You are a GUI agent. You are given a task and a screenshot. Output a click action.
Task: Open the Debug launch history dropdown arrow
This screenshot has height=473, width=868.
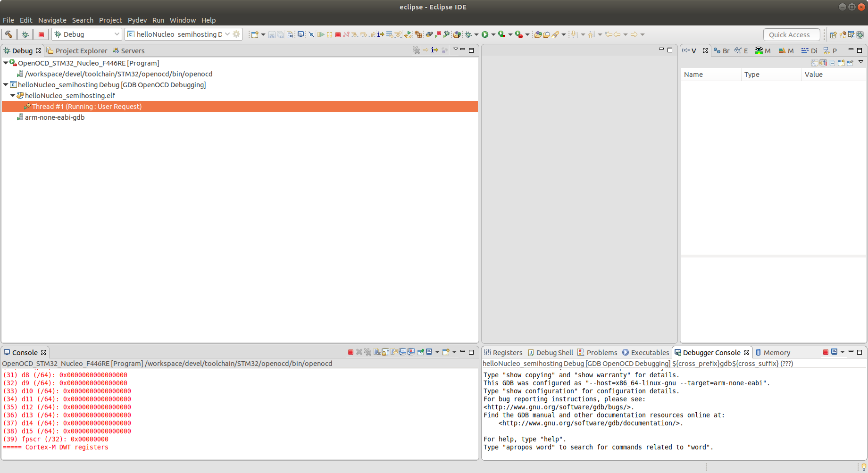476,34
